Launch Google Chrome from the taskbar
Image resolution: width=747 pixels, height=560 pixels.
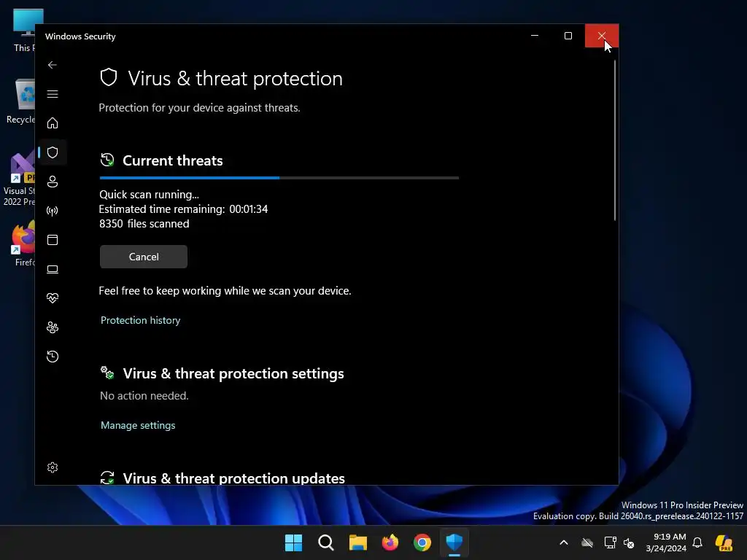pyautogui.click(x=422, y=542)
